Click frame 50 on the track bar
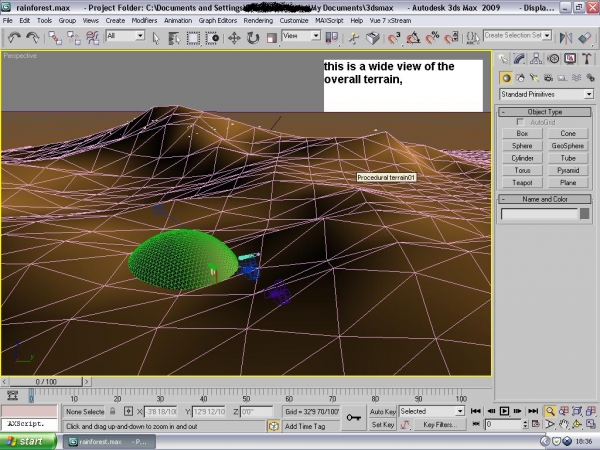 click(x=246, y=394)
